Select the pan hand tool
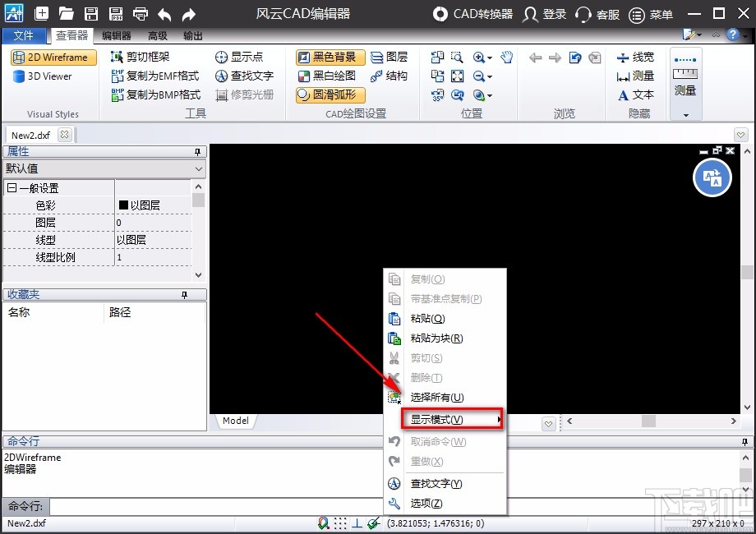 coord(506,58)
